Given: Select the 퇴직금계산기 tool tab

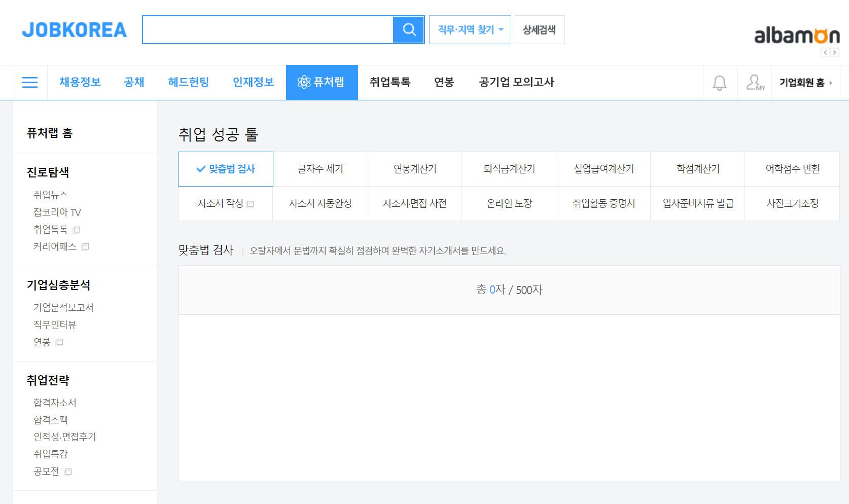Looking at the screenshot, I should tap(509, 169).
